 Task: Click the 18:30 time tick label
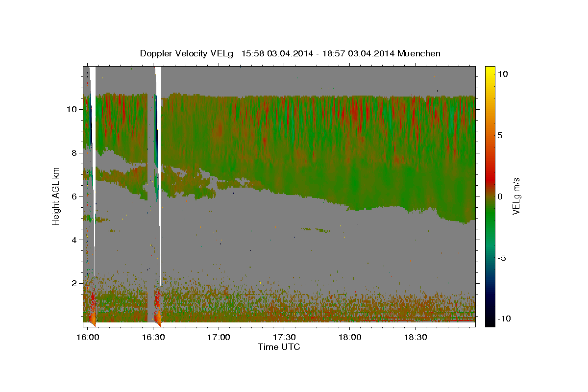(x=415, y=337)
